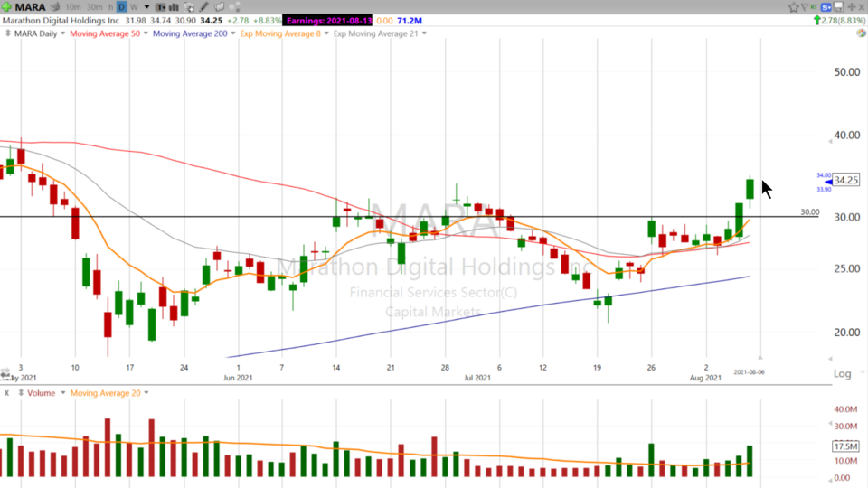Click the 34.25 last price in header
Screen dimensions: 868x488
tap(211, 21)
